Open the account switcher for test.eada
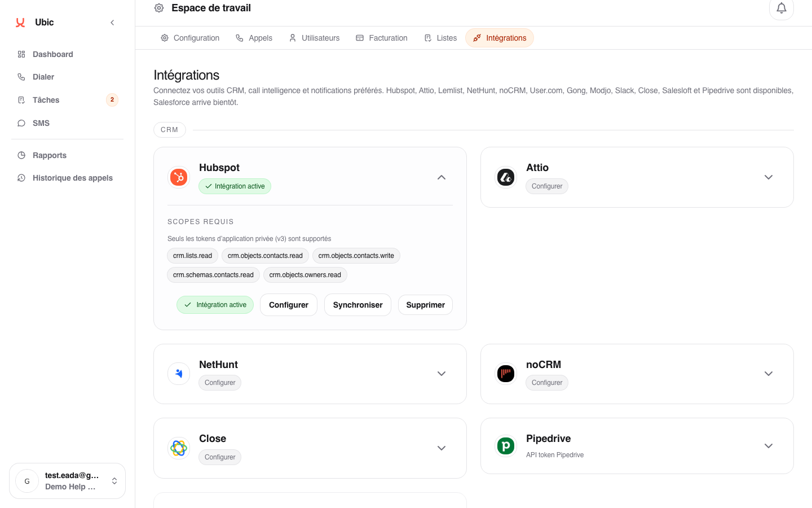The width and height of the screenshot is (812, 508). tap(68, 481)
